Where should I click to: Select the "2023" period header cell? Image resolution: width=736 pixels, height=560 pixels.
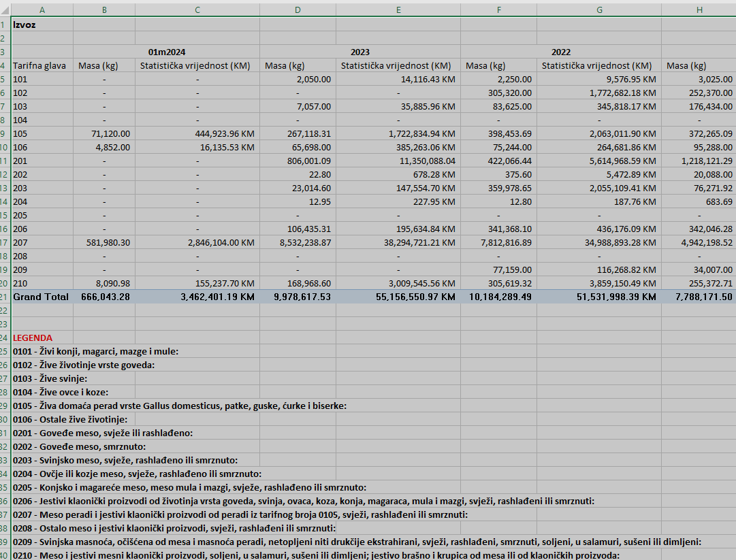(359, 52)
